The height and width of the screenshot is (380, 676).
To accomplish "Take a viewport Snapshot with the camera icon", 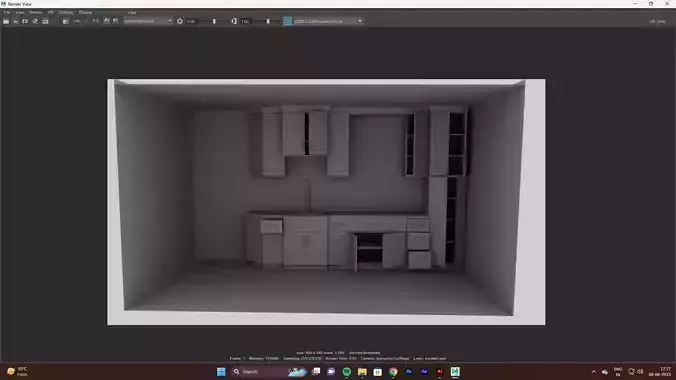I will coord(25,21).
